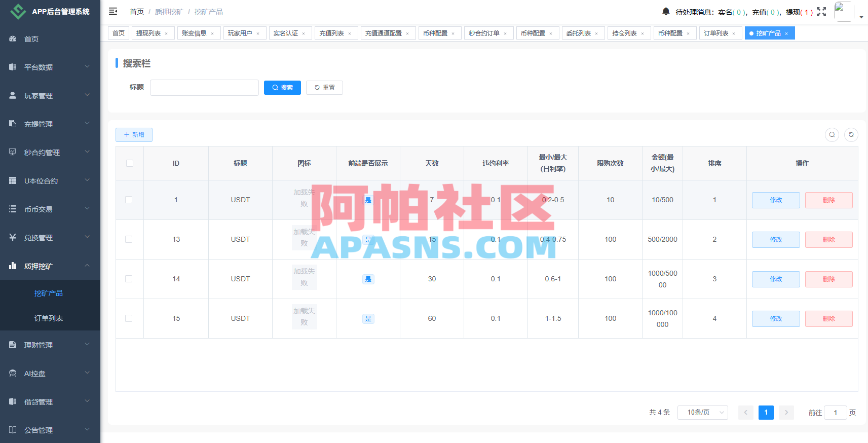Go to 首页 in the sidebar
This screenshot has height=443, width=868.
50,39
